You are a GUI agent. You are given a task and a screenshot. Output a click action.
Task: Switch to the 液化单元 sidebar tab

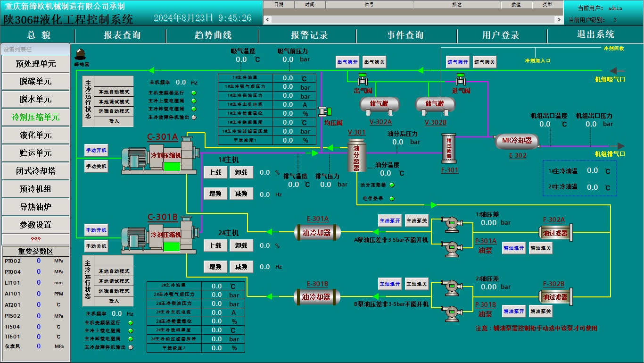click(35, 135)
